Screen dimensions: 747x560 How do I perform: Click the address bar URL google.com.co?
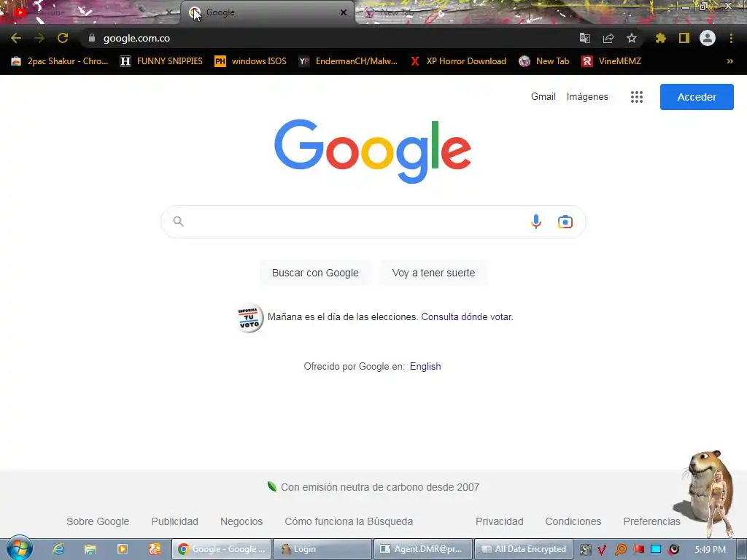[136, 38]
